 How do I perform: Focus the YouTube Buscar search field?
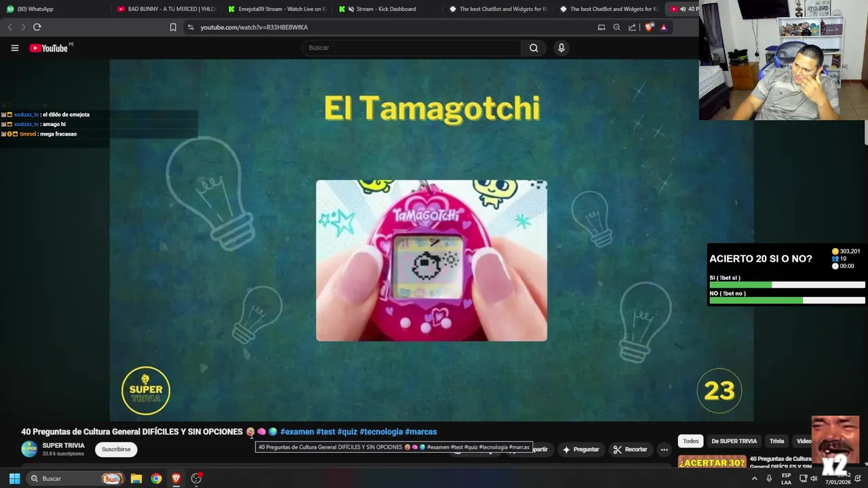[412, 48]
